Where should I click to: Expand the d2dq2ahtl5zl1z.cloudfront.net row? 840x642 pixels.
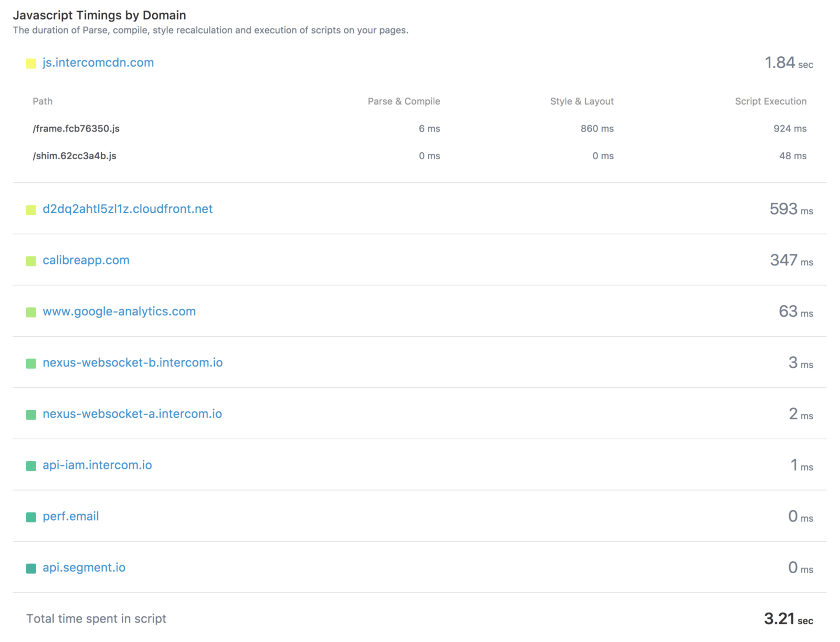point(128,209)
